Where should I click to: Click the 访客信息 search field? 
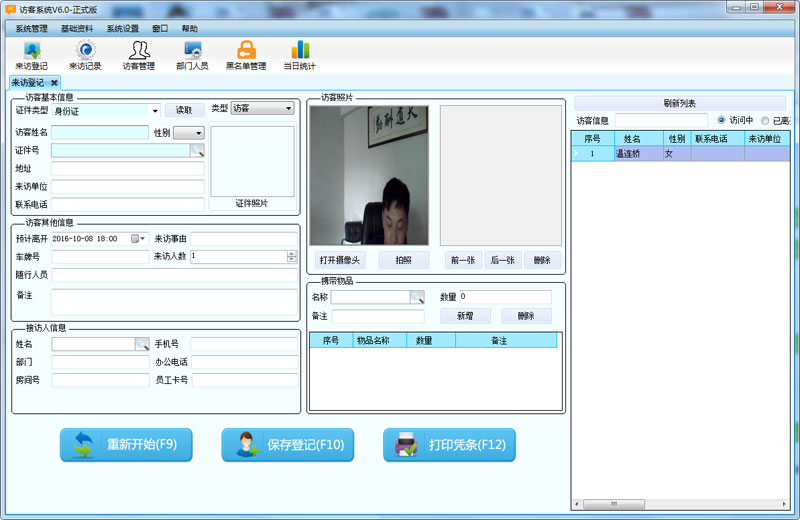(661, 120)
